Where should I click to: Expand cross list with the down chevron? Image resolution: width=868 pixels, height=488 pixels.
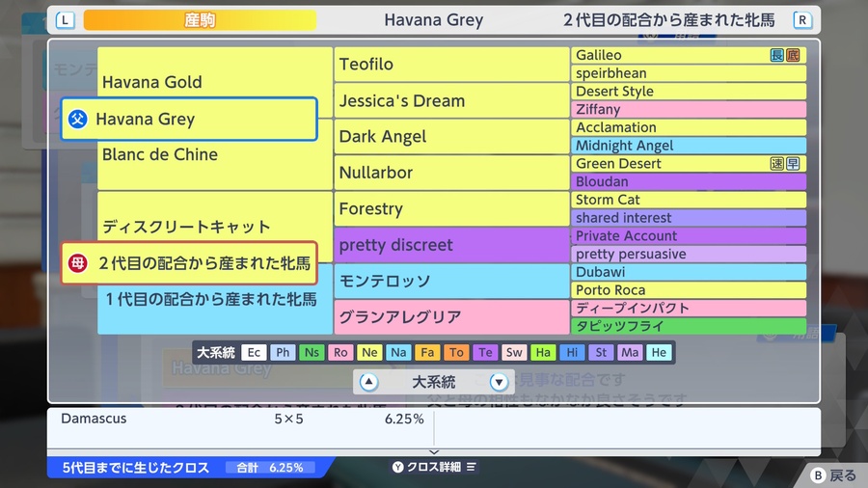(434, 452)
